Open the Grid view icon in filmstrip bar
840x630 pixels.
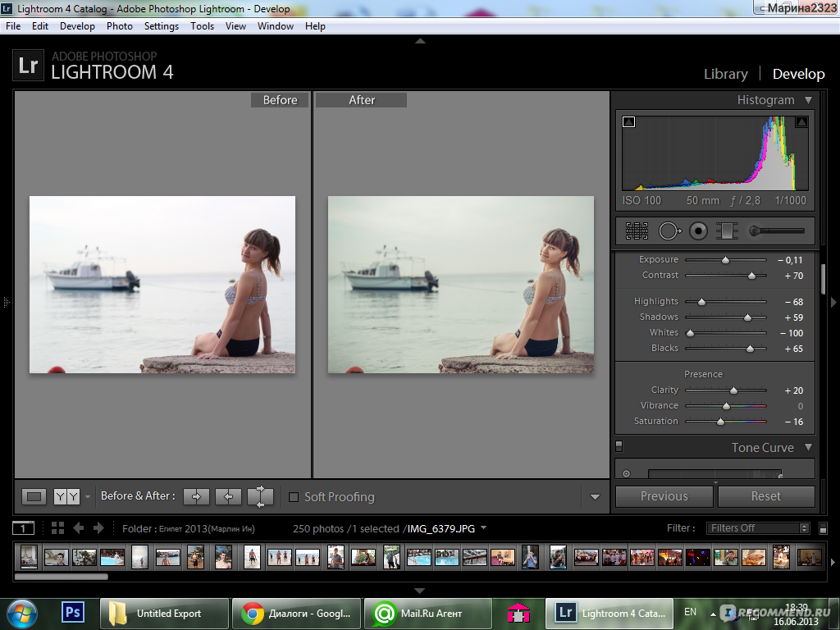click(x=57, y=528)
